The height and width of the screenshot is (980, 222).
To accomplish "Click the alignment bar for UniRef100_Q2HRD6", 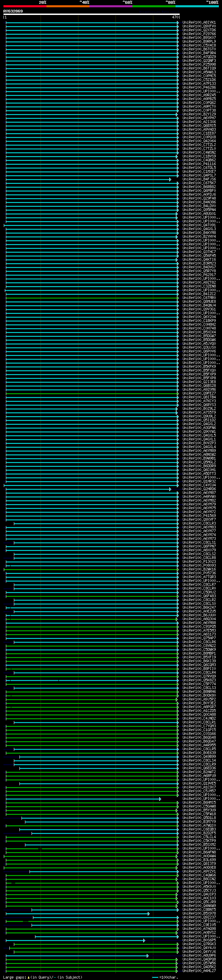I will (x=88, y=489).
